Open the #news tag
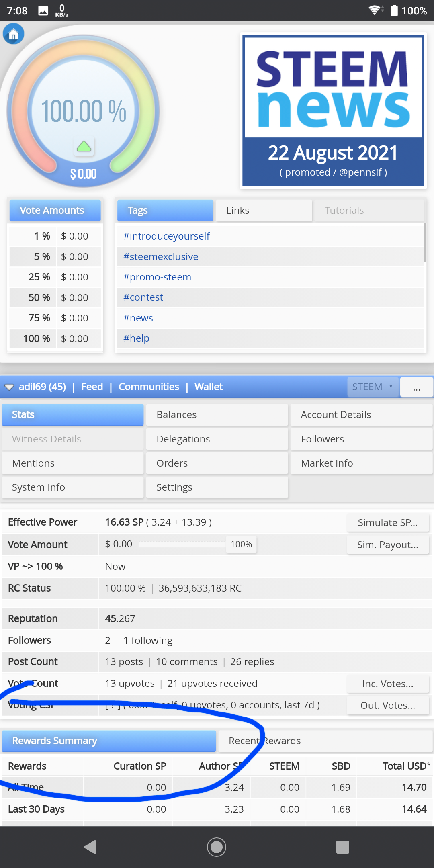 pos(138,318)
